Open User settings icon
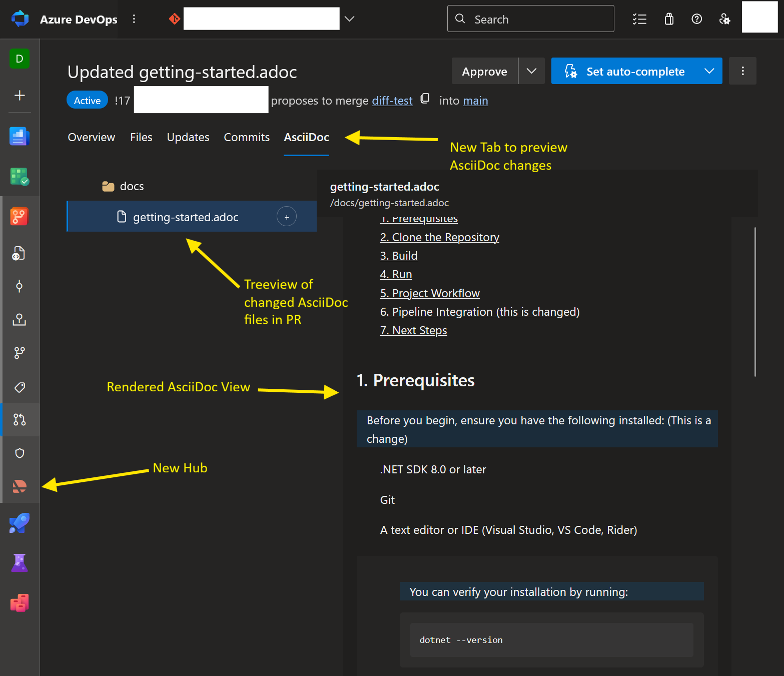Viewport: 784px width, 676px height. click(724, 19)
